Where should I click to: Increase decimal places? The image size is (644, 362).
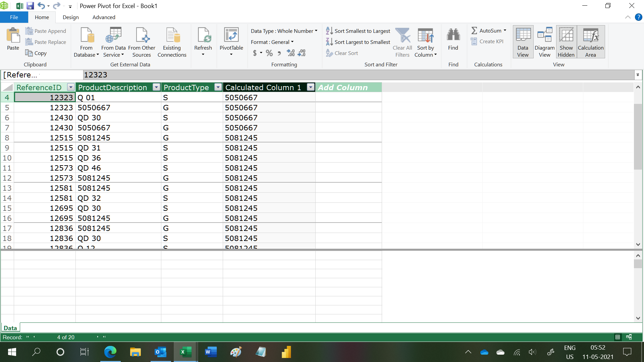[290, 53]
